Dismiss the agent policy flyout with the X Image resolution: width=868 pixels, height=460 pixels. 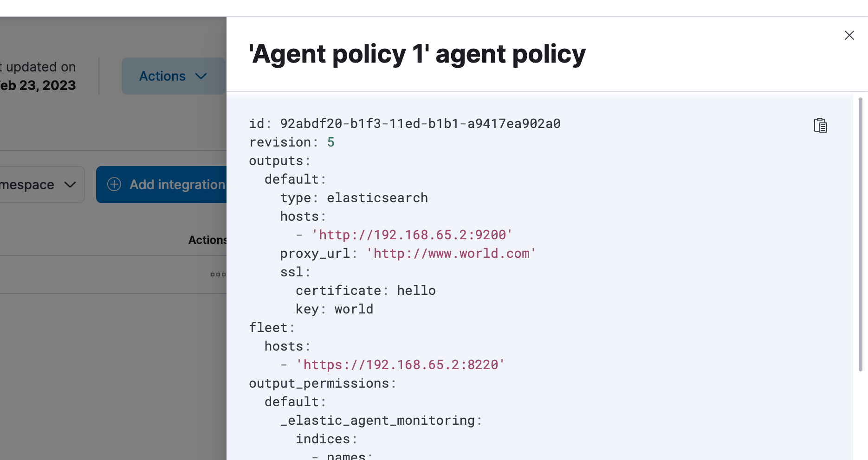(849, 35)
